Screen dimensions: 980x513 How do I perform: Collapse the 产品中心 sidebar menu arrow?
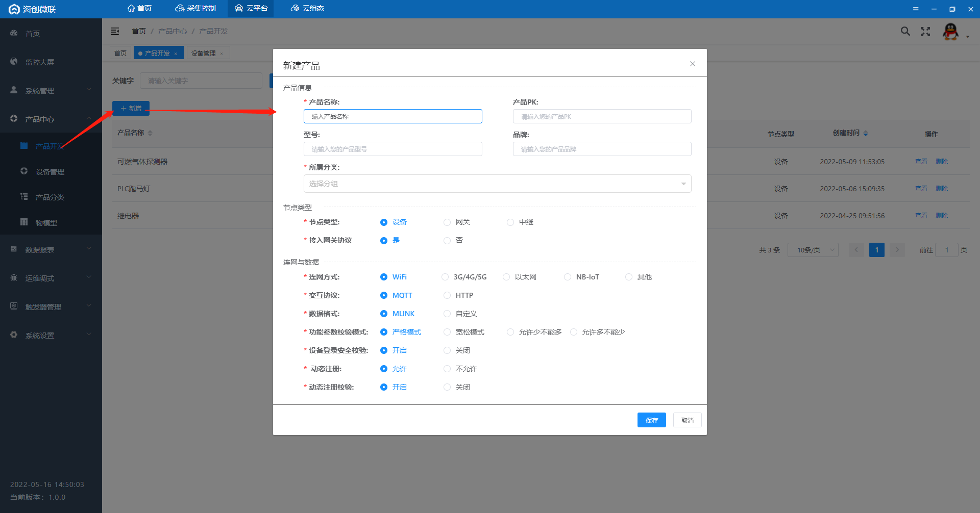[x=89, y=118]
